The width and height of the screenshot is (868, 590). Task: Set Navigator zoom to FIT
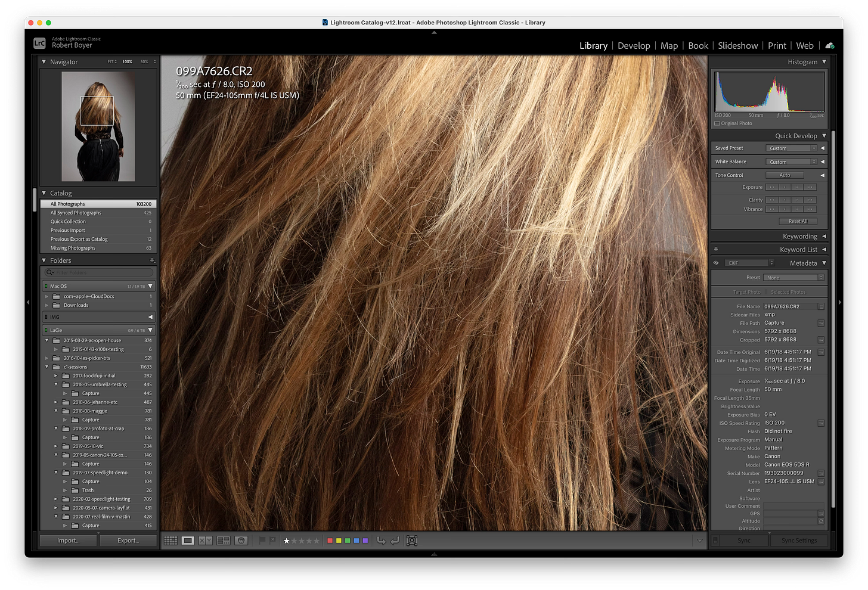[x=111, y=62]
